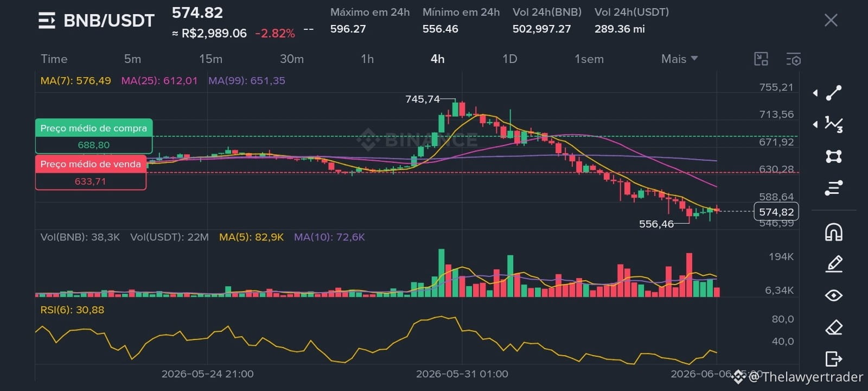Viewport: 868px width, 391px height.
Task: Click the 2026-05-31 01:00 time axis label
Action: [x=462, y=374]
